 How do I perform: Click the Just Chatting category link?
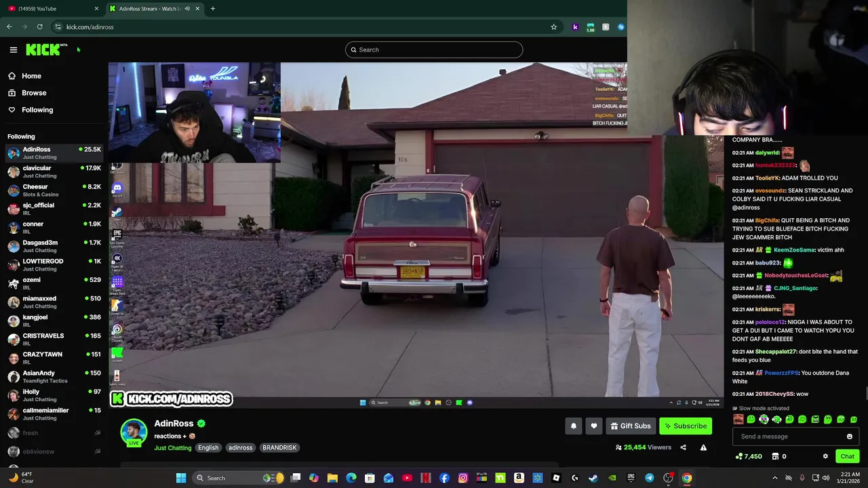coord(173,447)
